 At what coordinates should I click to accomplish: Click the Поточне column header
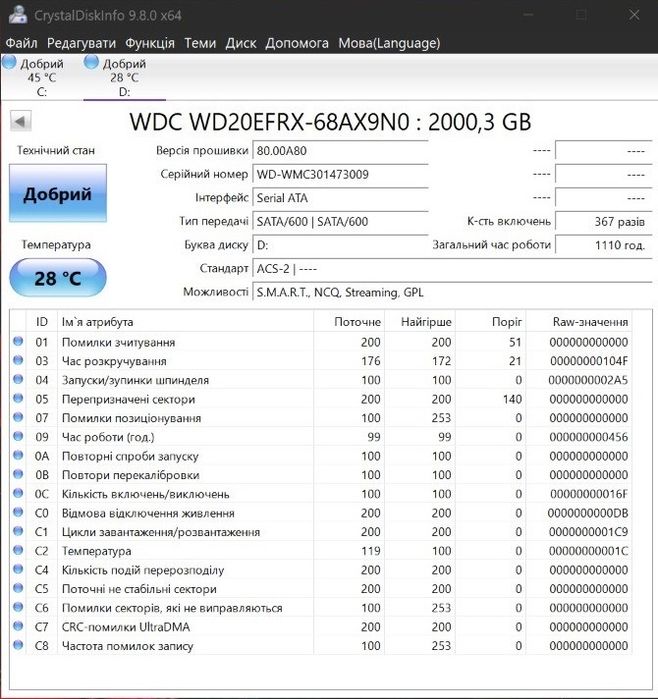point(349,321)
